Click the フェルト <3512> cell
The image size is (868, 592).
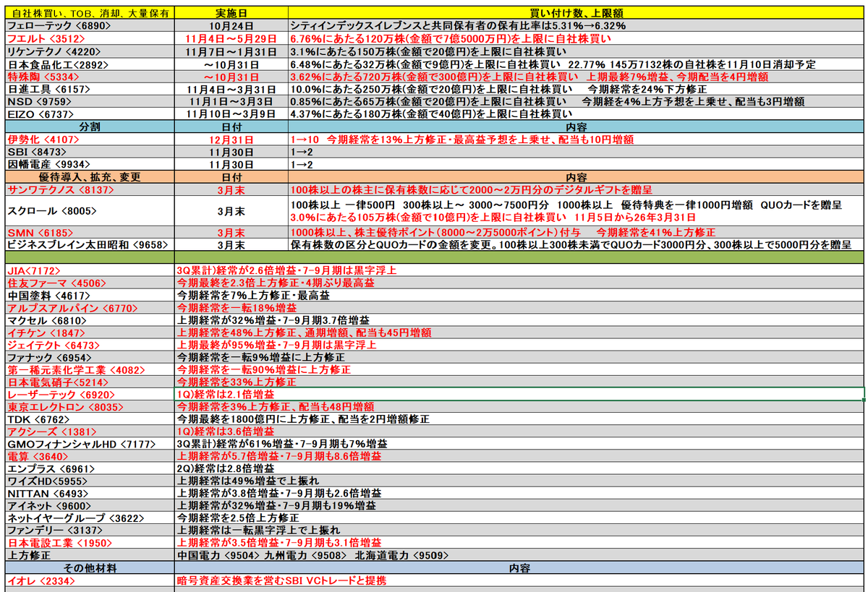[90, 38]
